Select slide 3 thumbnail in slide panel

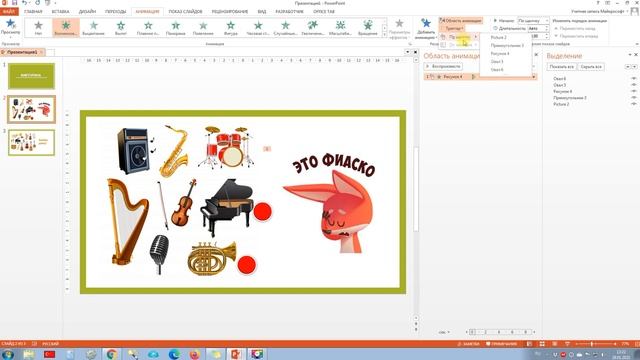coord(31,142)
